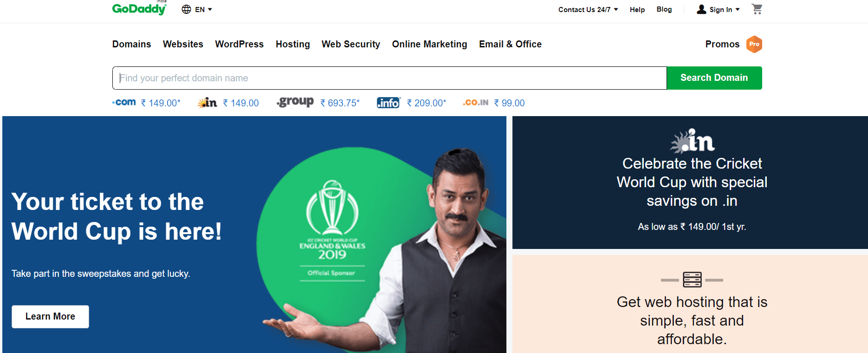
Task: Open the Sign In dropdown
Action: [719, 9]
